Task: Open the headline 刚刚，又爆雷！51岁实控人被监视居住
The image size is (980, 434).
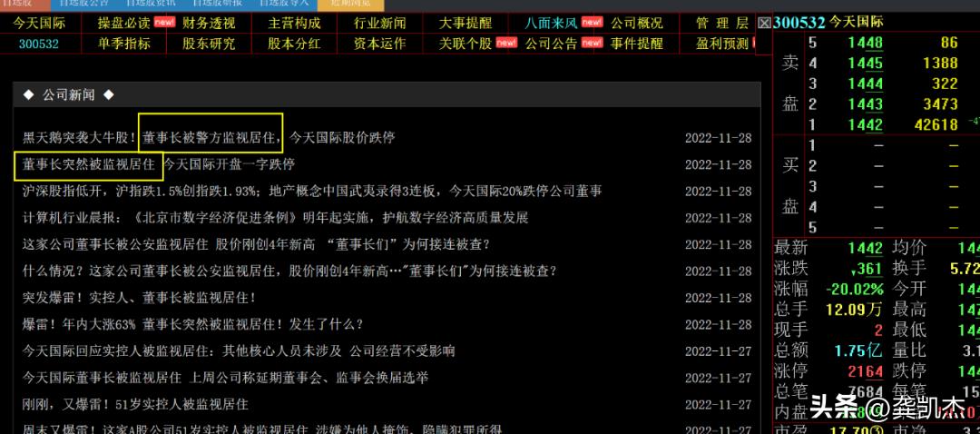Action: (x=135, y=405)
